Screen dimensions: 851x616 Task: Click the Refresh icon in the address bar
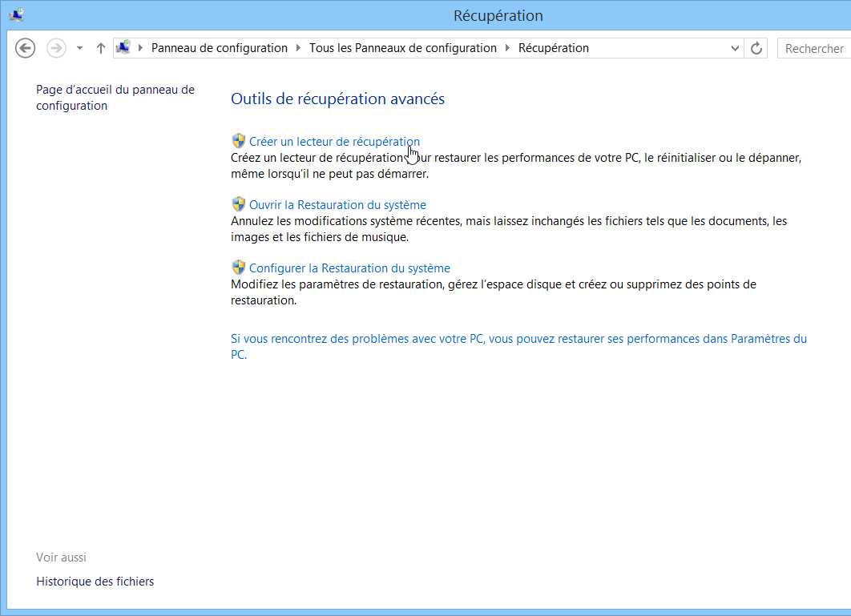(x=756, y=48)
